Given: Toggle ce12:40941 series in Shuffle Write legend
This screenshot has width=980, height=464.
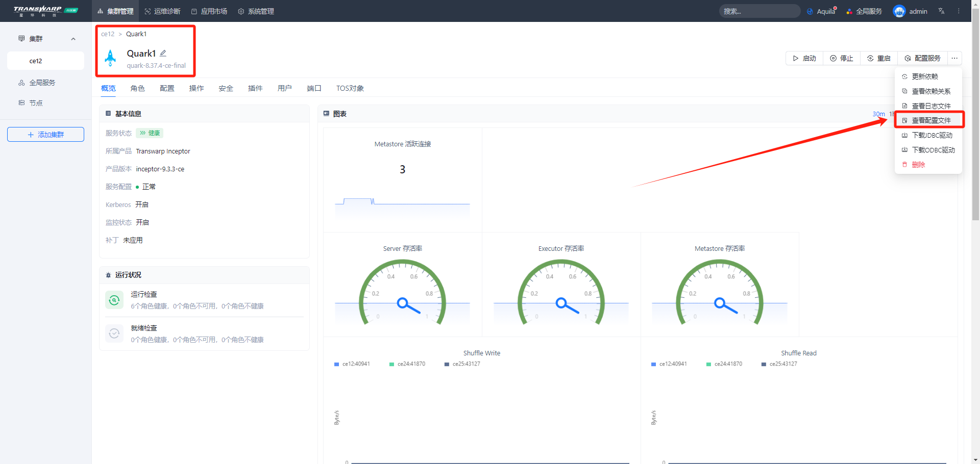Looking at the screenshot, I should pyautogui.click(x=352, y=364).
